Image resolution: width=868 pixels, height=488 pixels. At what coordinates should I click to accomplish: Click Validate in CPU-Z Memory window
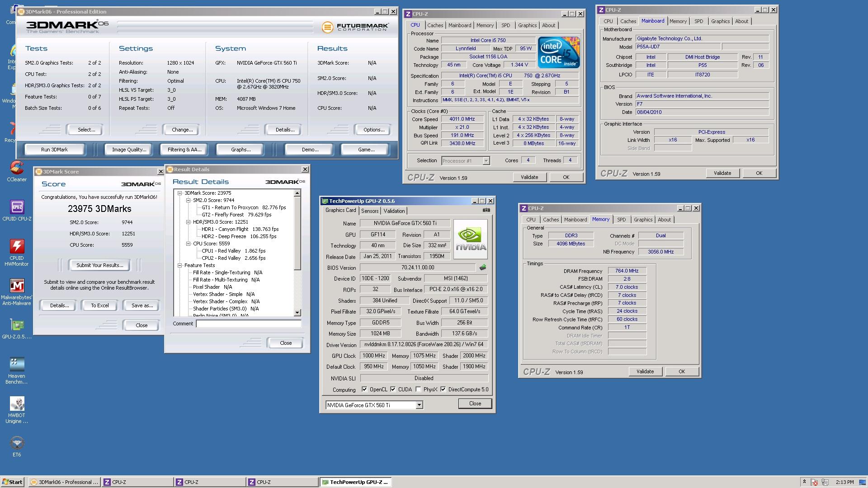[645, 371]
